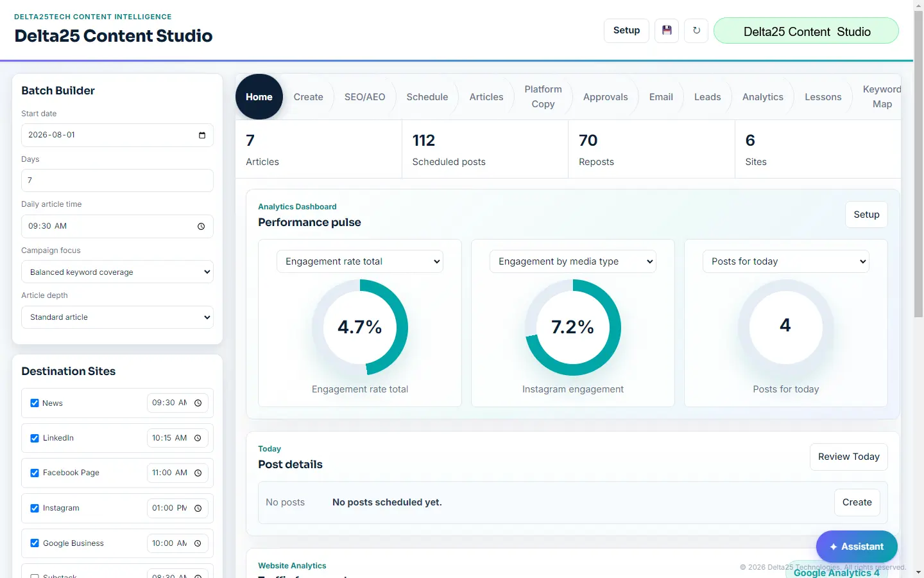Click the clock icon in Instagram row
Viewport: 924px width, 578px height.
198,508
